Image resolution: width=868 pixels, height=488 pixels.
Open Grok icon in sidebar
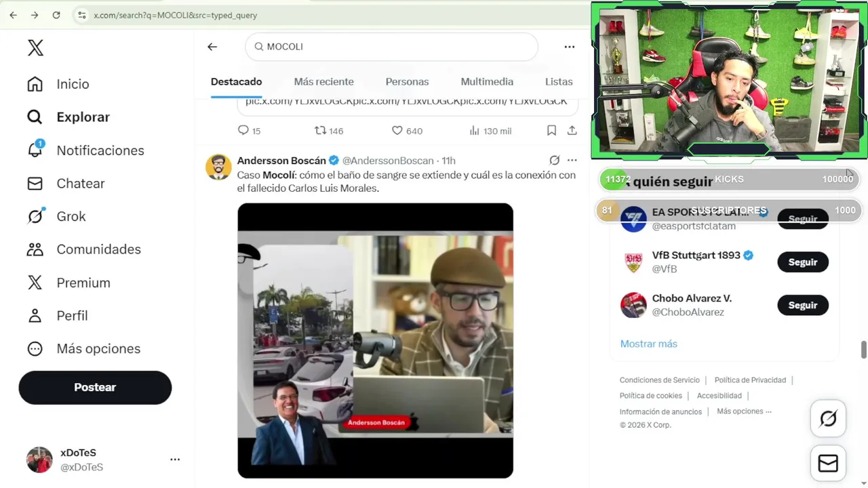pos(35,216)
